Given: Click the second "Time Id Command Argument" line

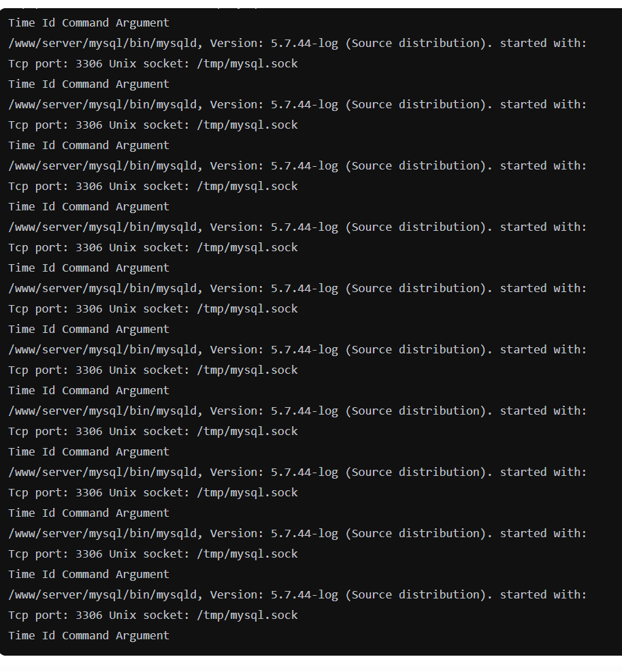Looking at the screenshot, I should tap(88, 84).
